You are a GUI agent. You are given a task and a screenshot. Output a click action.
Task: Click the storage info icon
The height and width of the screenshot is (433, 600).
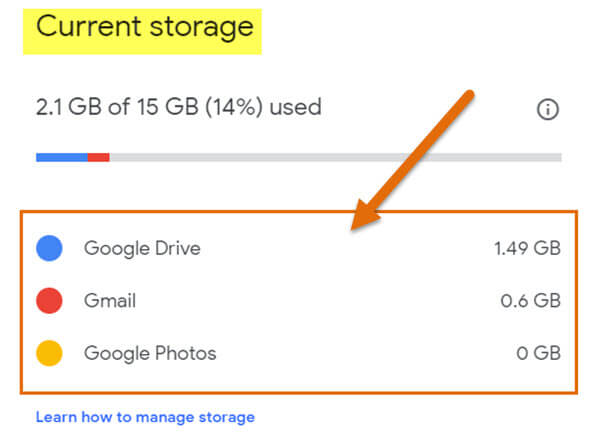point(548,109)
